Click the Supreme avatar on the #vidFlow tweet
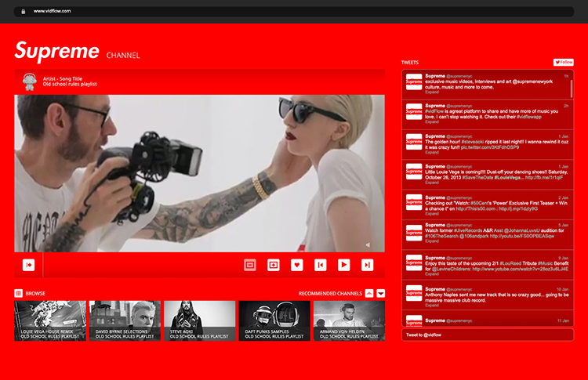This screenshot has height=380, width=588. 414,112
